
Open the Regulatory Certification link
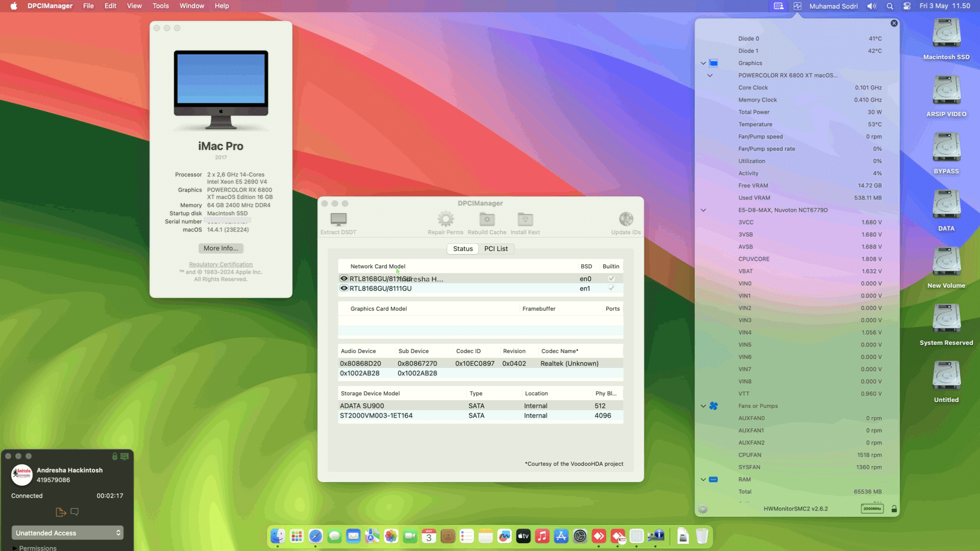220,264
